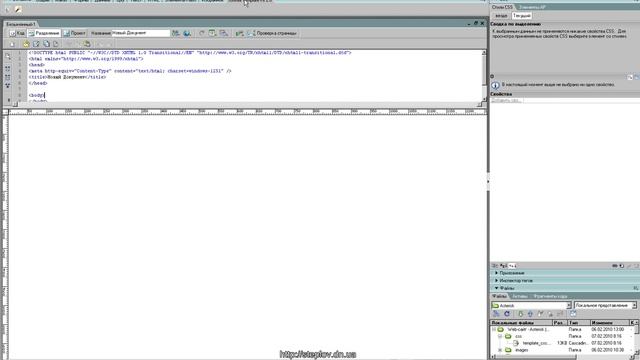
Task: Sort by Изменен column header
Action: pos(609,322)
